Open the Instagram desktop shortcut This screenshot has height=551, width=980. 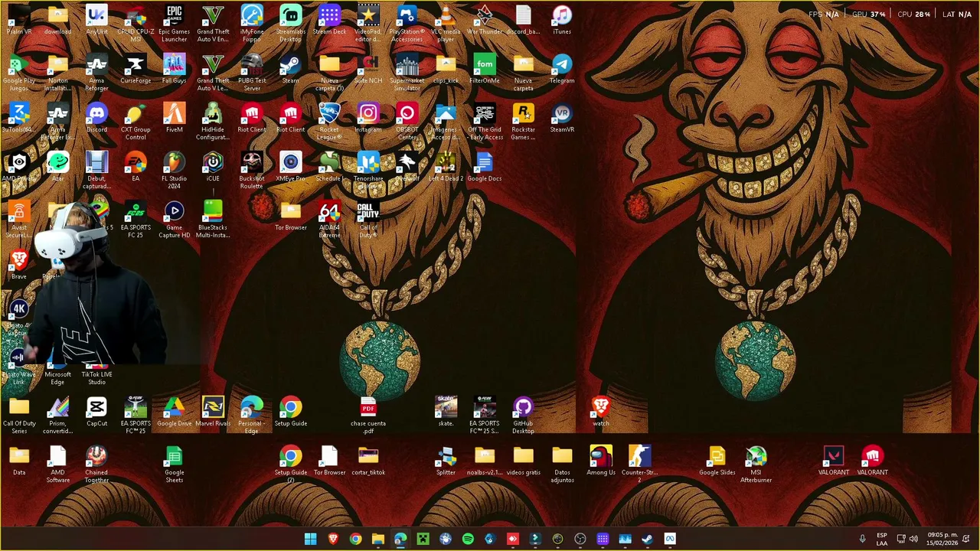pyautogui.click(x=368, y=119)
